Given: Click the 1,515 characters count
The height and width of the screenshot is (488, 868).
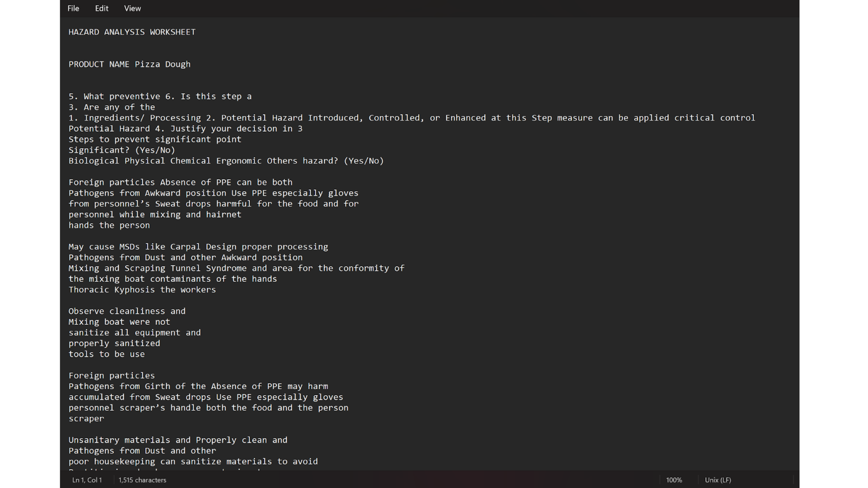Looking at the screenshot, I should tap(142, 480).
